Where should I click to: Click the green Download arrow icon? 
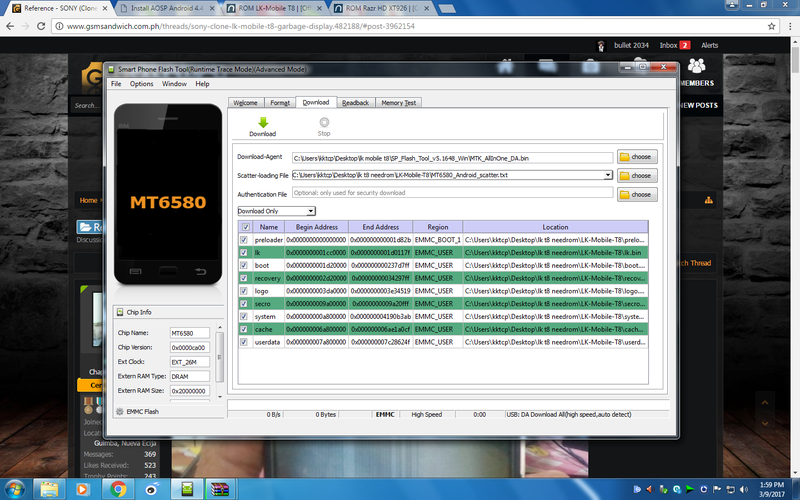pos(263,122)
